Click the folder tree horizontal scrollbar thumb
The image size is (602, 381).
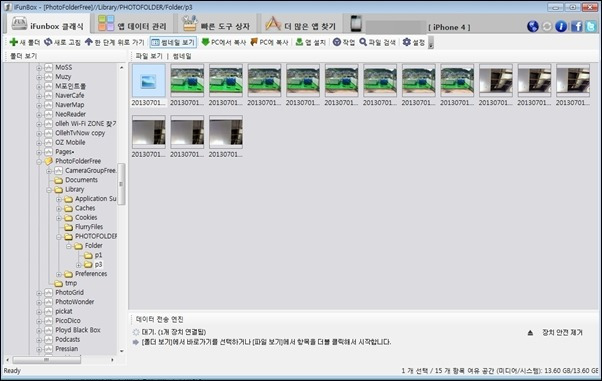(46, 360)
